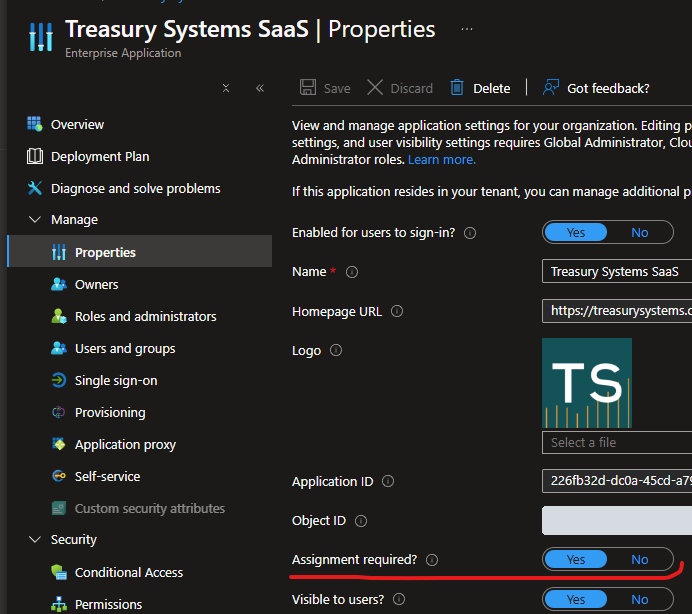Click the Application ID field
692x614 pixels.
(x=617, y=481)
